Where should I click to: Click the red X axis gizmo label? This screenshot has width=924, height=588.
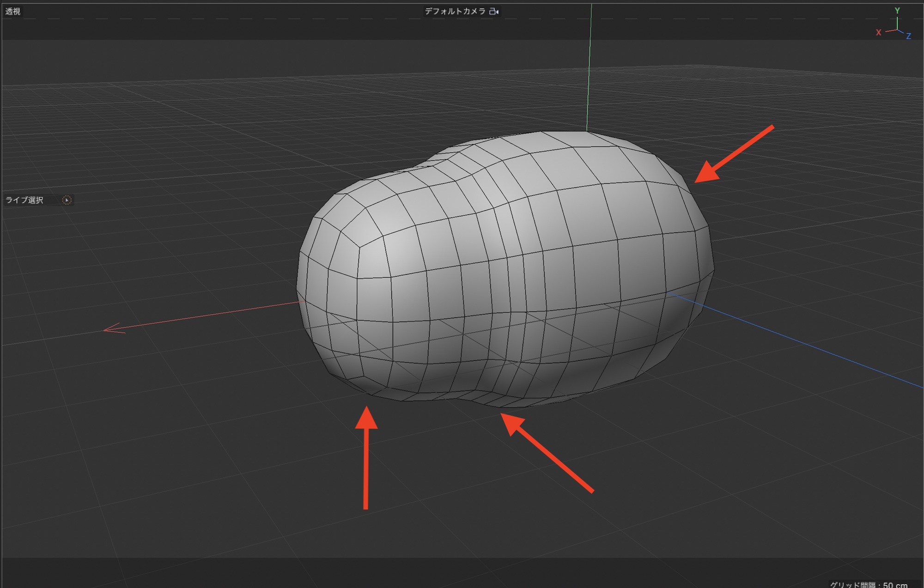tap(878, 32)
